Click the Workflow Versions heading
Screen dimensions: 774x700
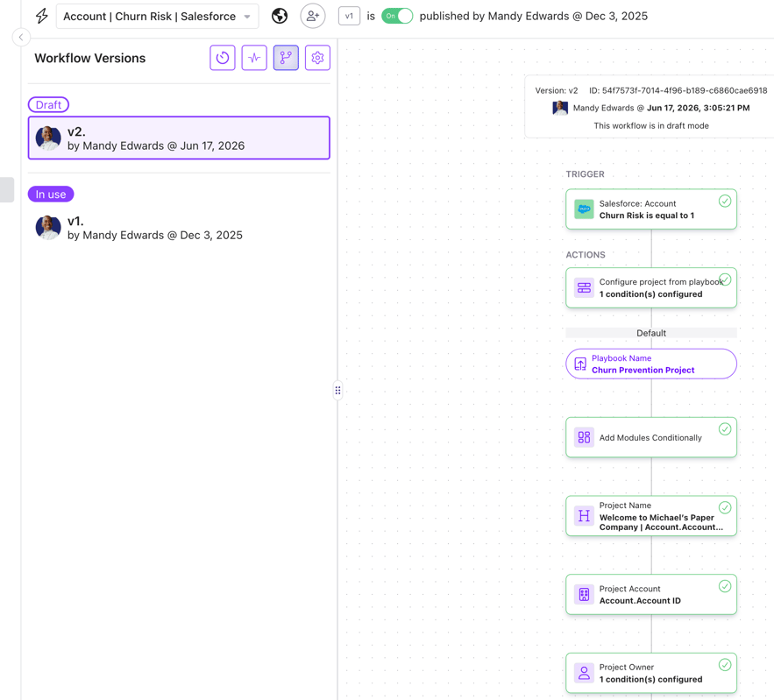click(x=89, y=58)
